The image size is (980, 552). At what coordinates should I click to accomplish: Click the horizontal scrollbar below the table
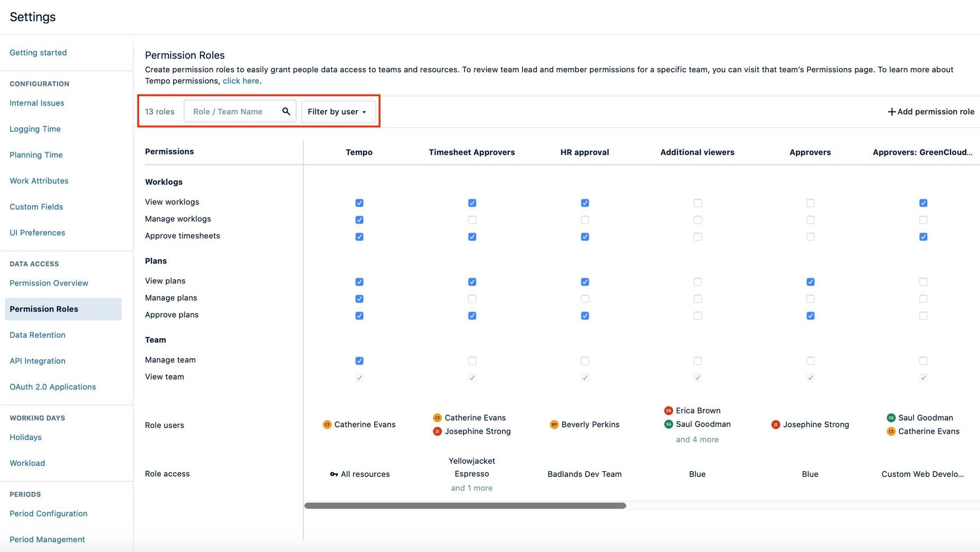click(464, 505)
